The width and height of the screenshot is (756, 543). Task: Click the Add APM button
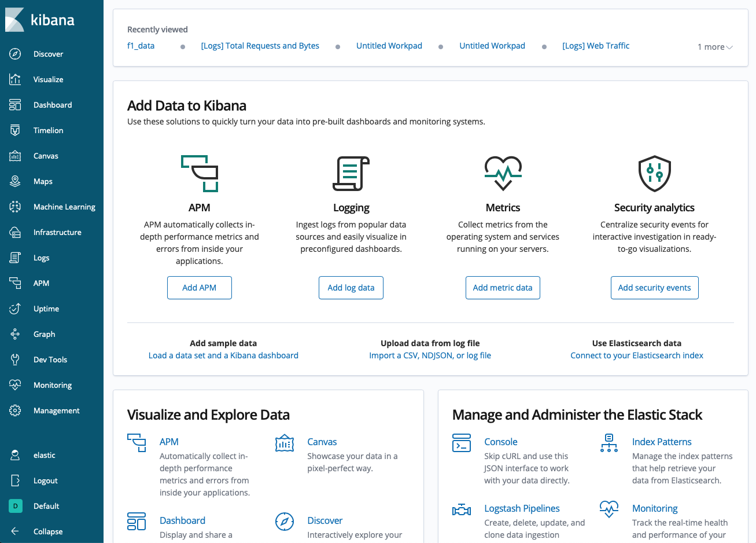coord(200,288)
